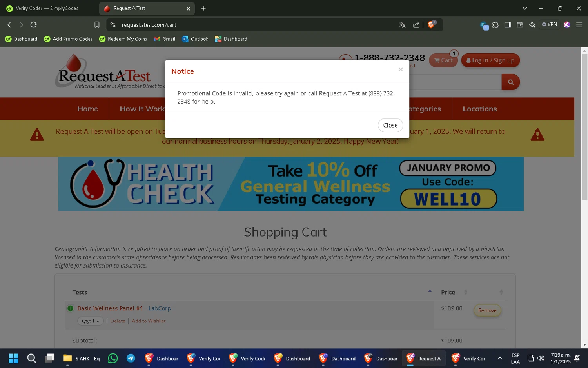Toggle the browser sidebar panel
This screenshot has width=588, height=368.
click(508, 25)
